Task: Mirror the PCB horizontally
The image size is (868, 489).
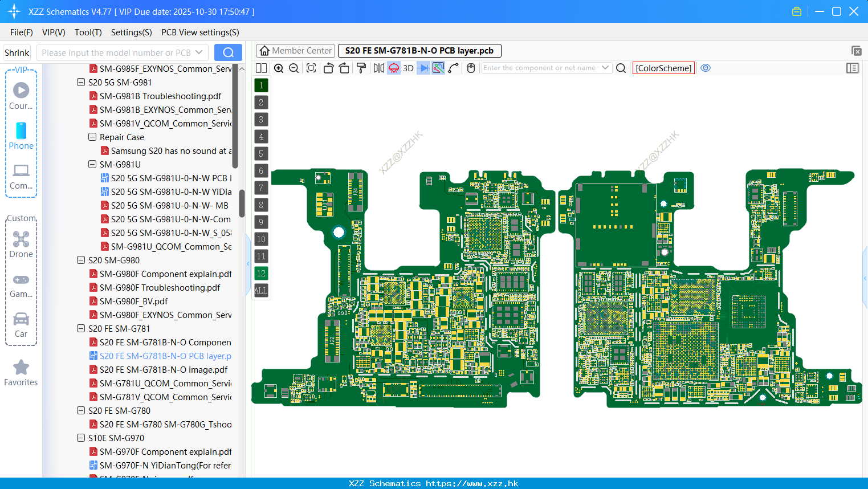Action: tap(379, 68)
